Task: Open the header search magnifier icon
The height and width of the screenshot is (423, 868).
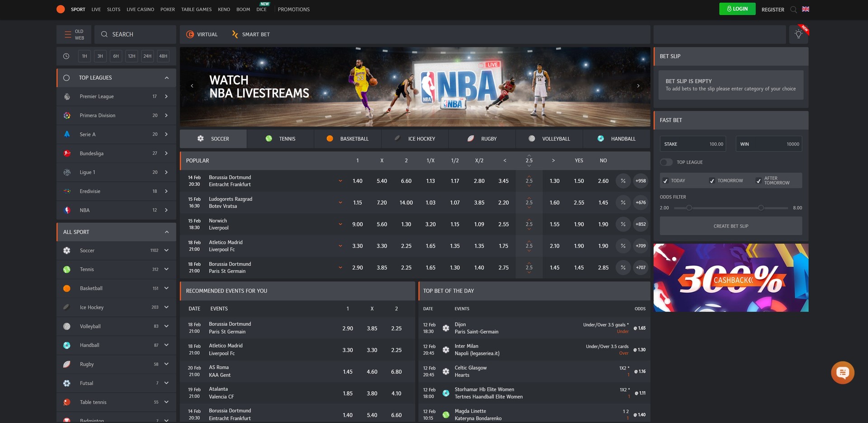Action: pyautogui.click(x=793, y=10)
